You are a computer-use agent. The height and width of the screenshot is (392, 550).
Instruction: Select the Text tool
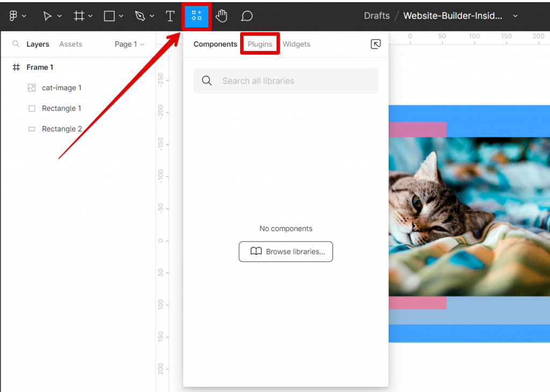pos(170,16)
